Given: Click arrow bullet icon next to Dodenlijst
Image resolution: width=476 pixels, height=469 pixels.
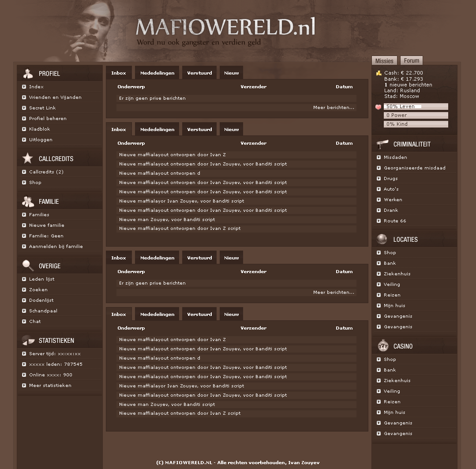Looking at the screenshot, I should (x=24, y=300).
